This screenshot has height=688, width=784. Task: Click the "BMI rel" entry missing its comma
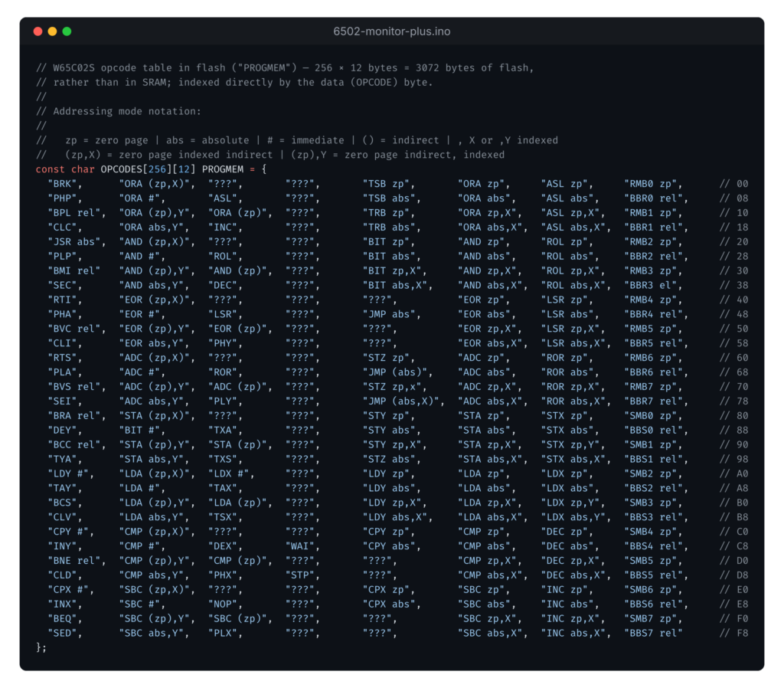point(74,270)
